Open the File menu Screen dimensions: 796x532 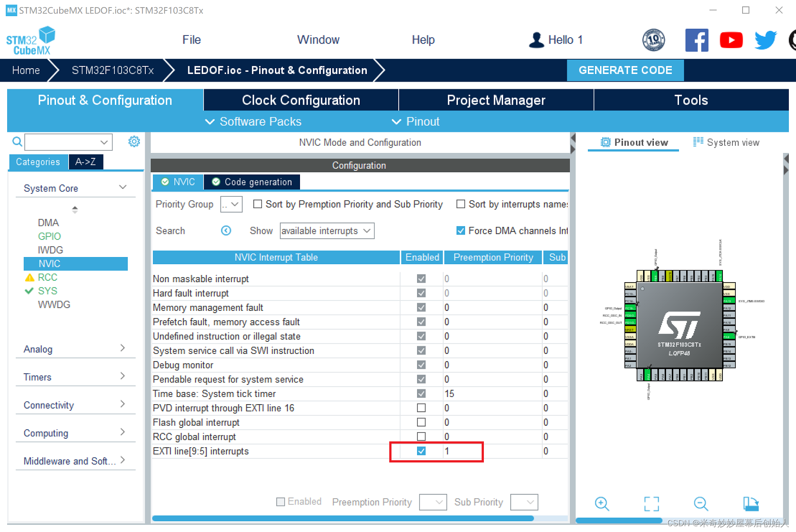click(191, 39)
